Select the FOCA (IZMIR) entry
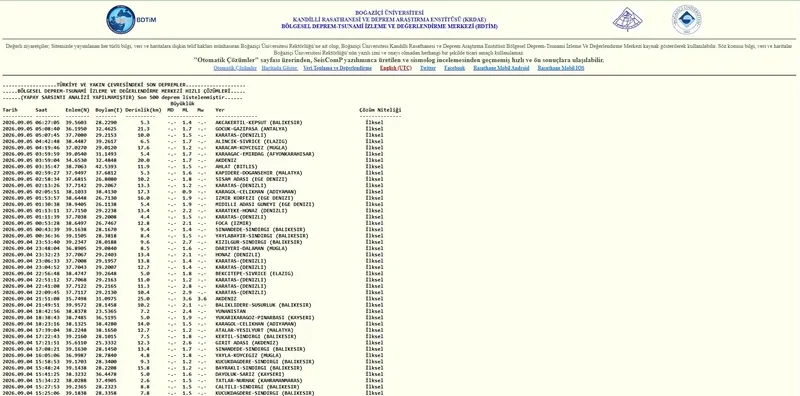The height and width of the screenshot is (396, 800). (233, 223)
